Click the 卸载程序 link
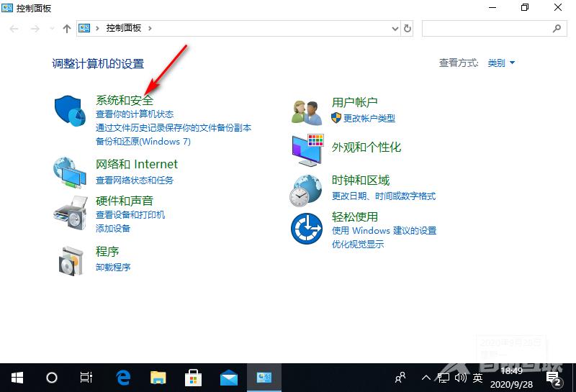The width and height of the screenshot is (576, 392). pos(113,267)
